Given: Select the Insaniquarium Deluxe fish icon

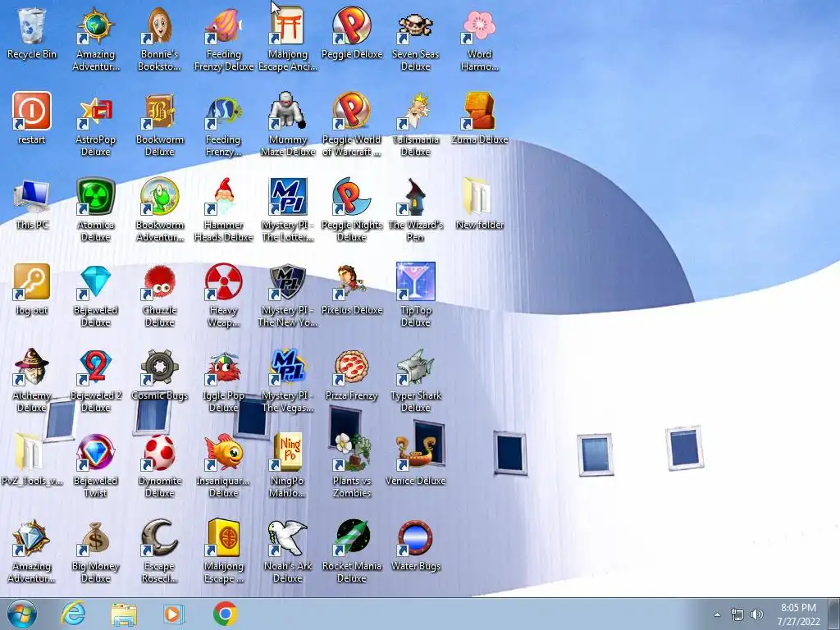Looking at the screenshot, I should [x=223, y=453].
